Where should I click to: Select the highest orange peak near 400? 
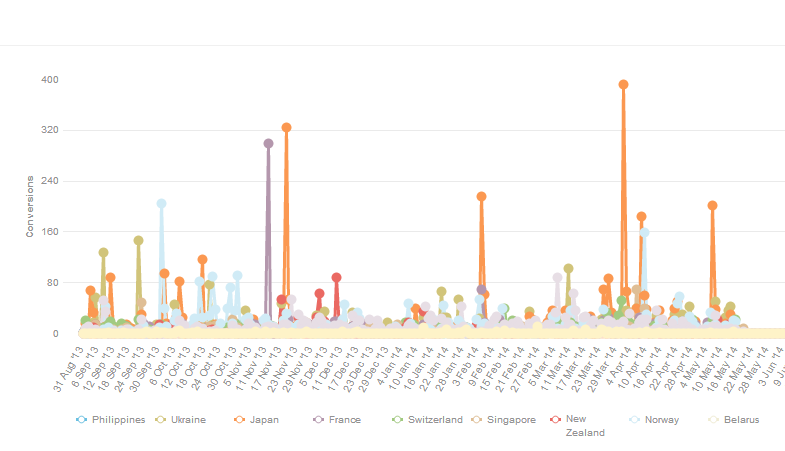coord(623,85)
